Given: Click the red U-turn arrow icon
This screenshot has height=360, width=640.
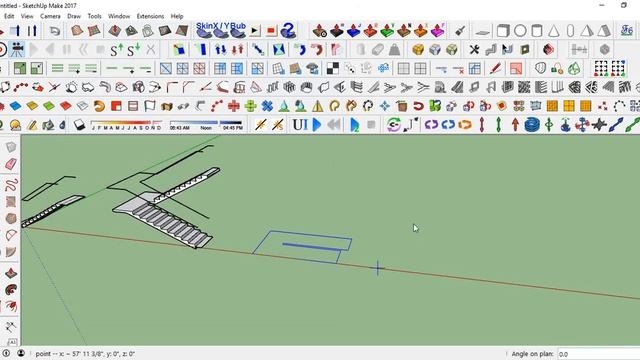Looking at the screenshot, I should pyautogui.click(x=418, y=106).
